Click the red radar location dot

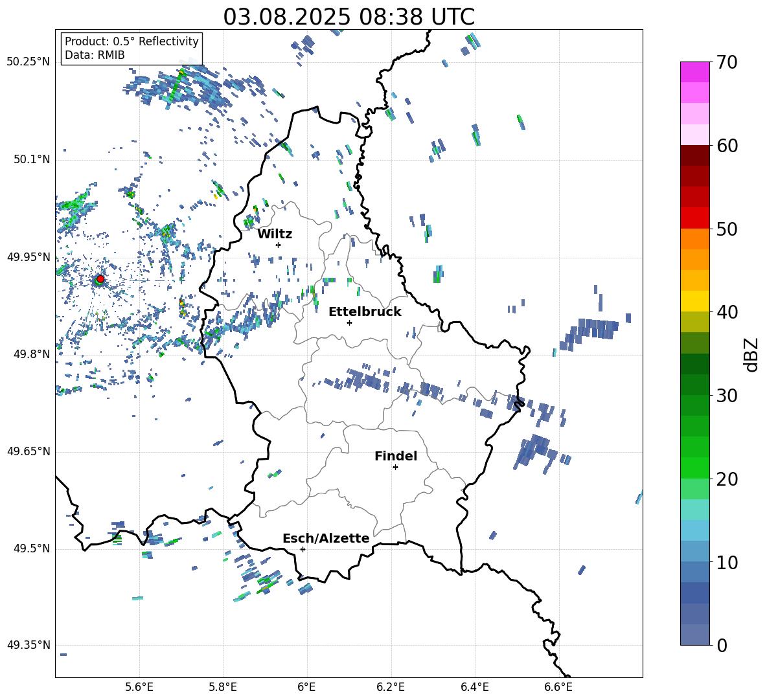pos(100,279)
